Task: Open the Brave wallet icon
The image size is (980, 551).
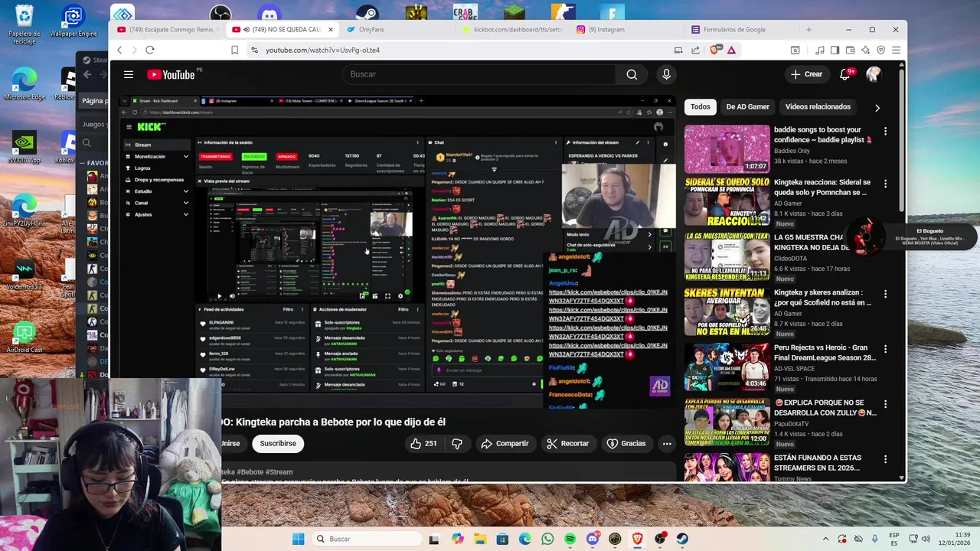Action: tap(850, 50)
